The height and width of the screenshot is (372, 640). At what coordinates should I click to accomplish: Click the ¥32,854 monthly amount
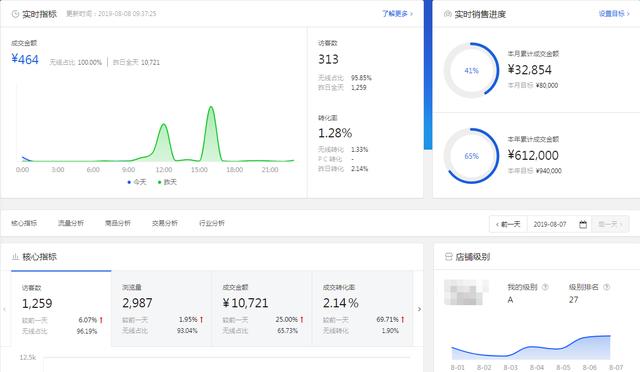530,70
